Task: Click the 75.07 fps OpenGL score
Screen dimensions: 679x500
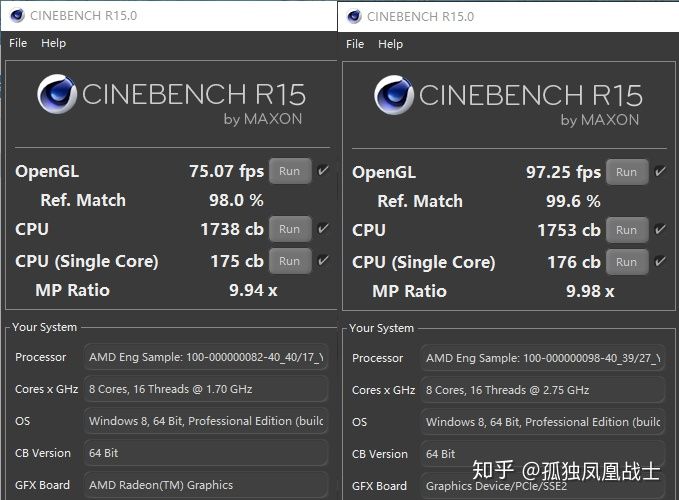Action: click(x=226, y=171)
